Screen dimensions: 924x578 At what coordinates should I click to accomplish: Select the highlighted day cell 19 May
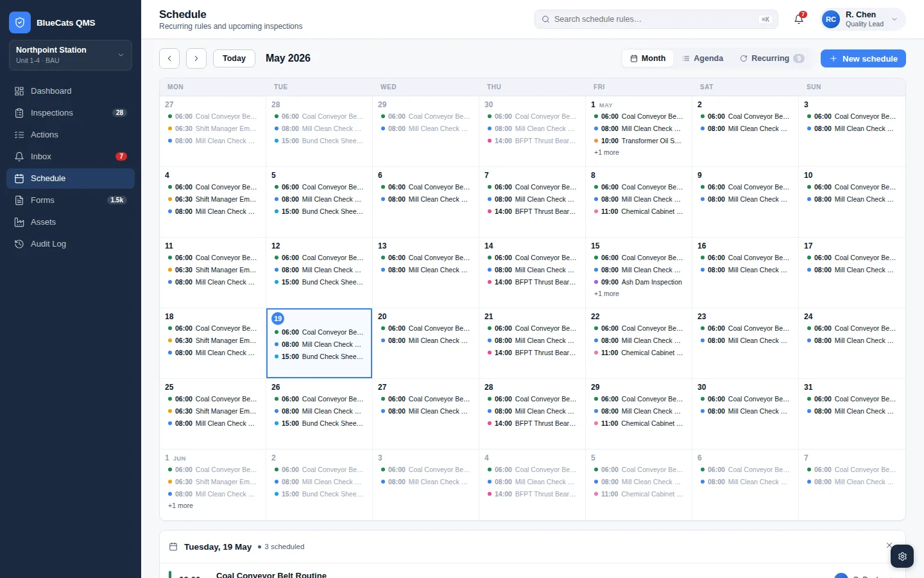click(x=319, y=343)
